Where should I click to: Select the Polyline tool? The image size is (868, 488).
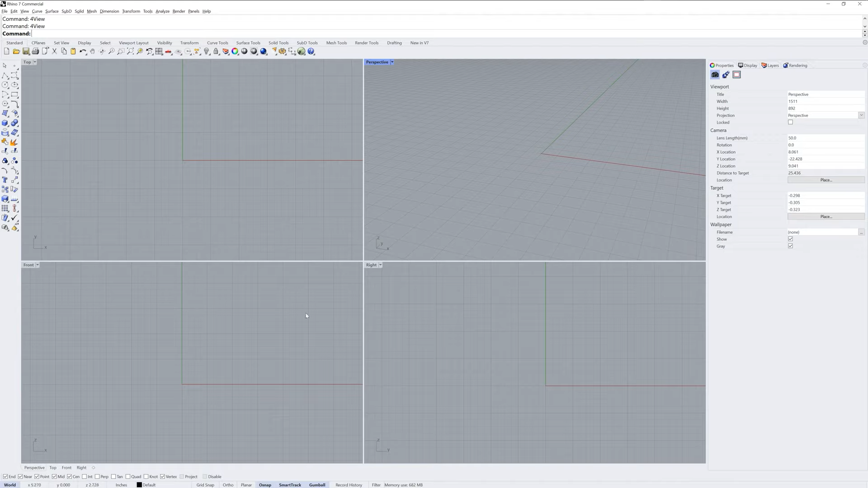pyautogui.click(x=5, y=75)
